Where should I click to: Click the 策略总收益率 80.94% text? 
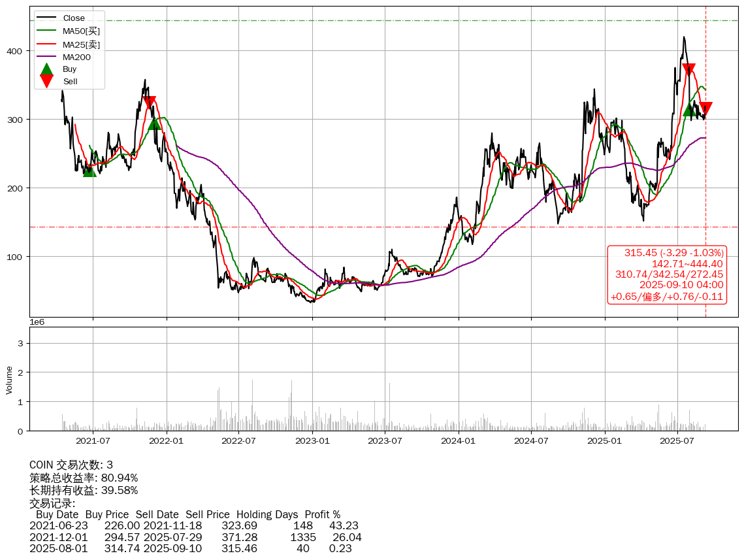pyautogui.click(x=84, y=478)
